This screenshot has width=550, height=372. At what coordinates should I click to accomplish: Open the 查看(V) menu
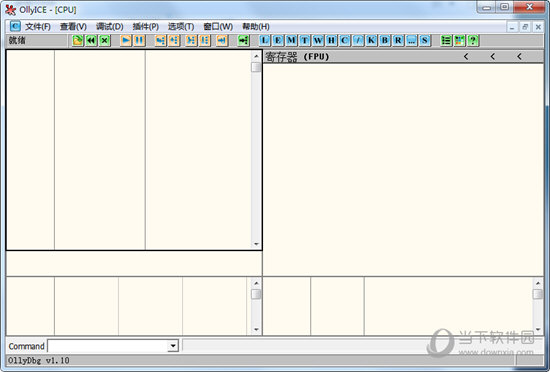coord(73,27)
